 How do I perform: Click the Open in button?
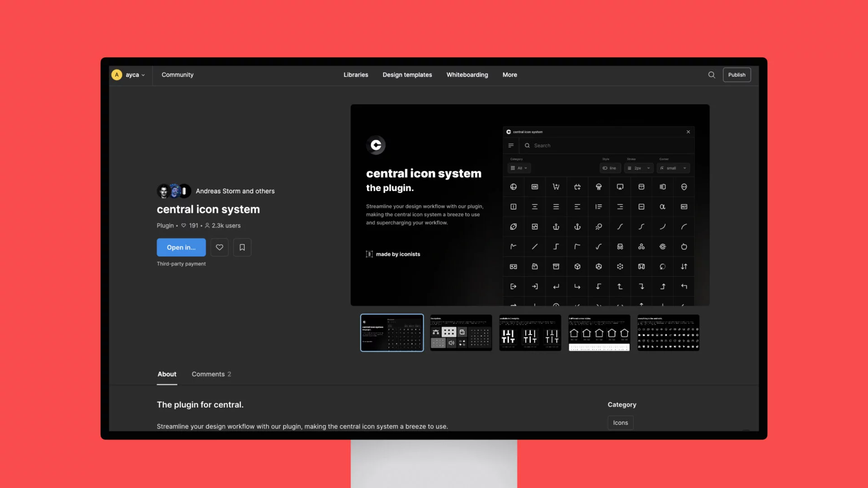point(181,247)
